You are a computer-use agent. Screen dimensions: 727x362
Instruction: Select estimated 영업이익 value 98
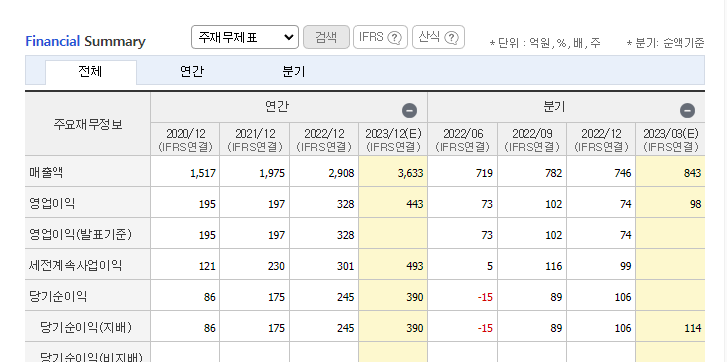point(695,204)
